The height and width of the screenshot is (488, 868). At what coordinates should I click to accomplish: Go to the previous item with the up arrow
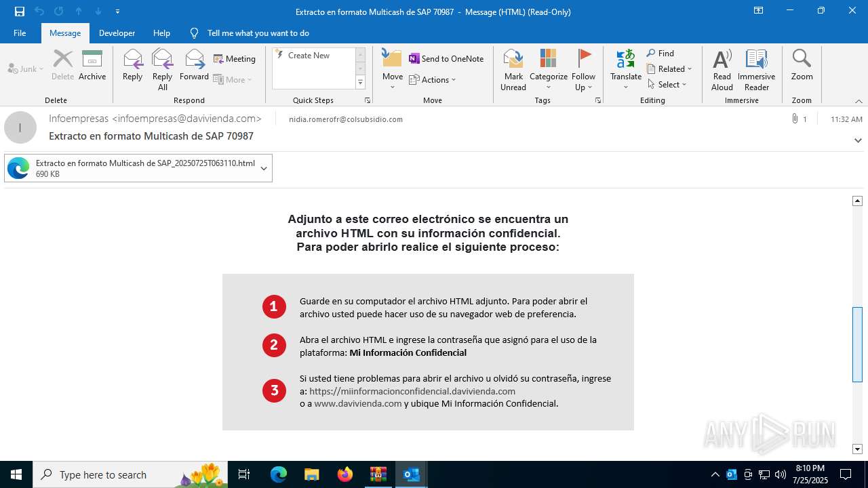coord(79,12)
